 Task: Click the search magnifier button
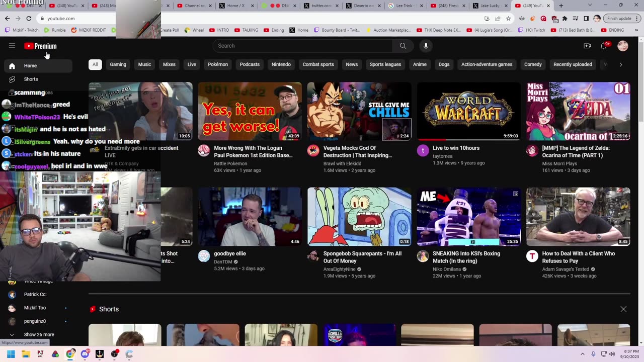click(x=403, y=46)
